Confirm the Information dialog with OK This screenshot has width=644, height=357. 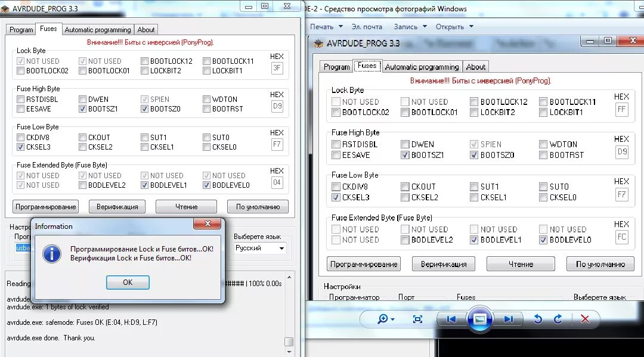[128, 283]
